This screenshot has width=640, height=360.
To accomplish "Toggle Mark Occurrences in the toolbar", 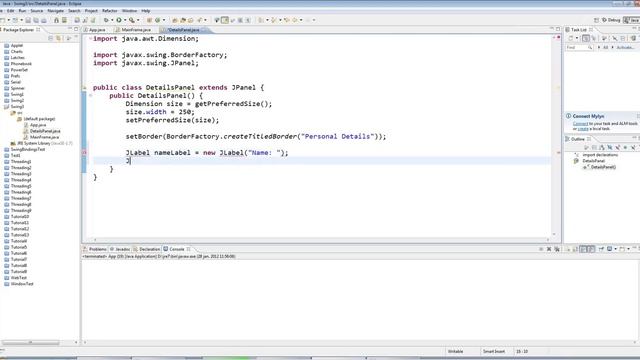I will coord(225,20).
